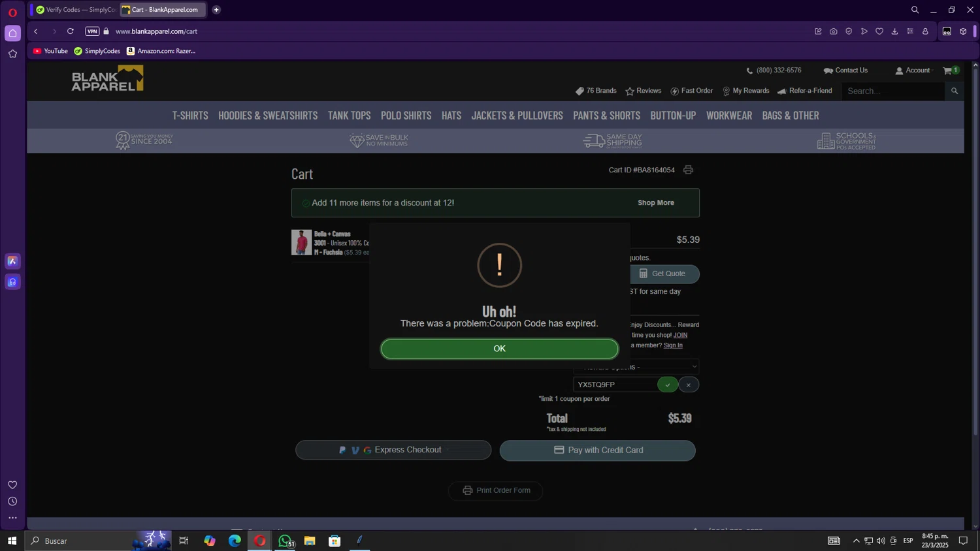Open a new browser tab

(x=216, y=10)
